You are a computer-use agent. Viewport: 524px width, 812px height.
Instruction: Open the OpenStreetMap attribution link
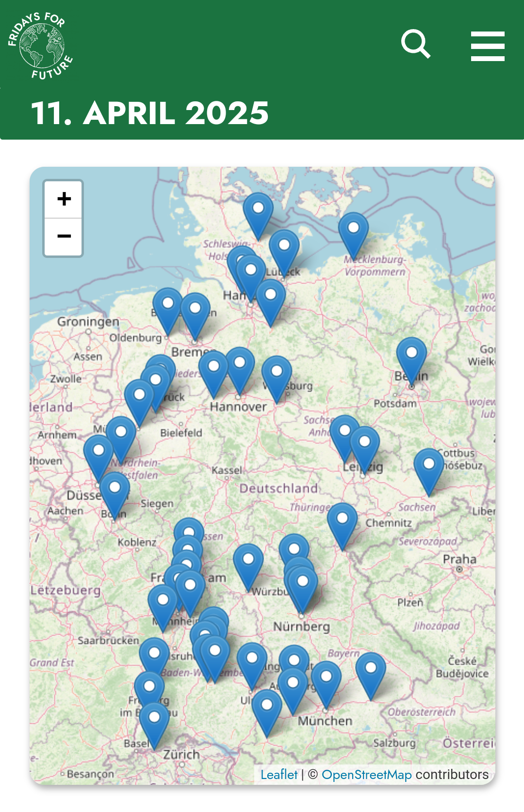[x=366, y=775]
